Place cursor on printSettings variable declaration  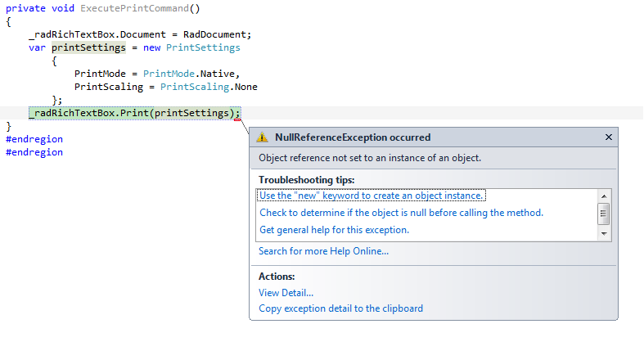click(x=88, y=47)
